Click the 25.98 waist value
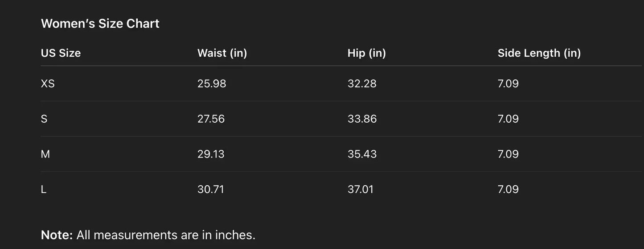The width and height of the screenshot is (644, 249). click(212, 83)
